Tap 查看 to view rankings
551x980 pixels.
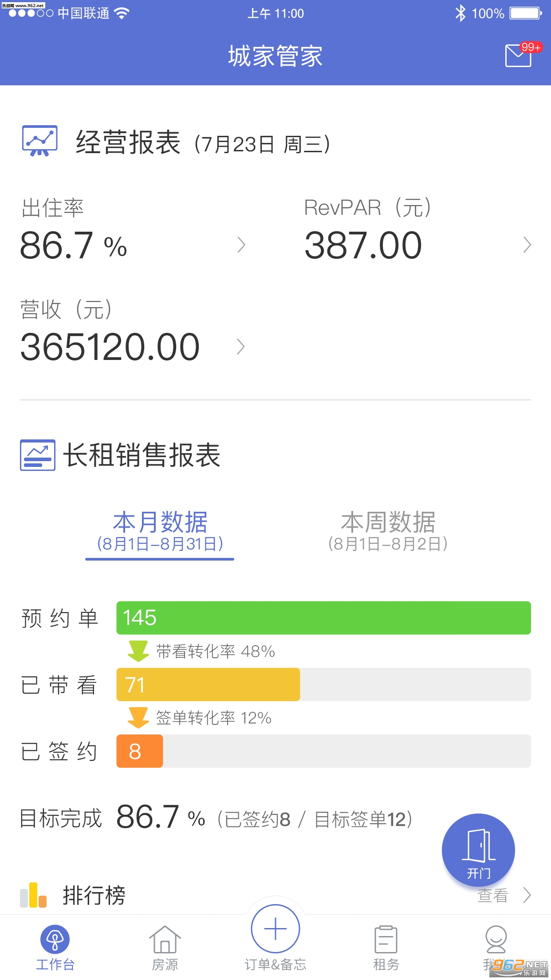[504, 896]
